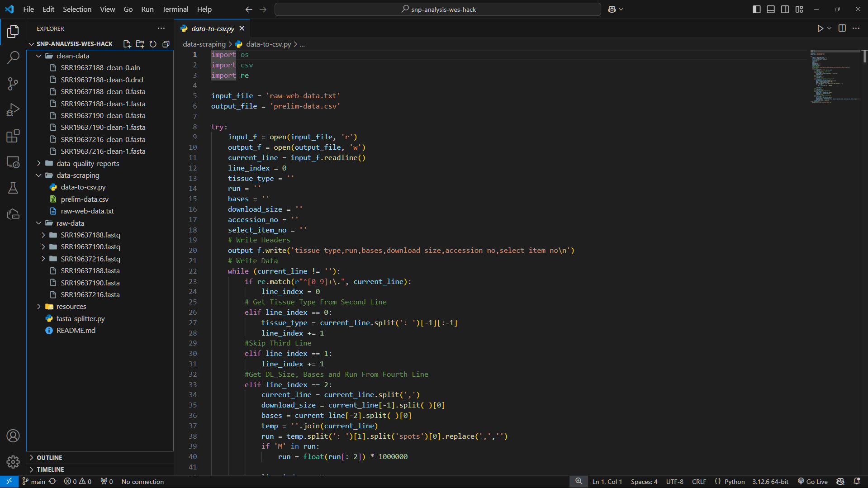Toggle the primary side bar visibility
Viewport: 868px width, 488px height.
(x=756, y=9)
